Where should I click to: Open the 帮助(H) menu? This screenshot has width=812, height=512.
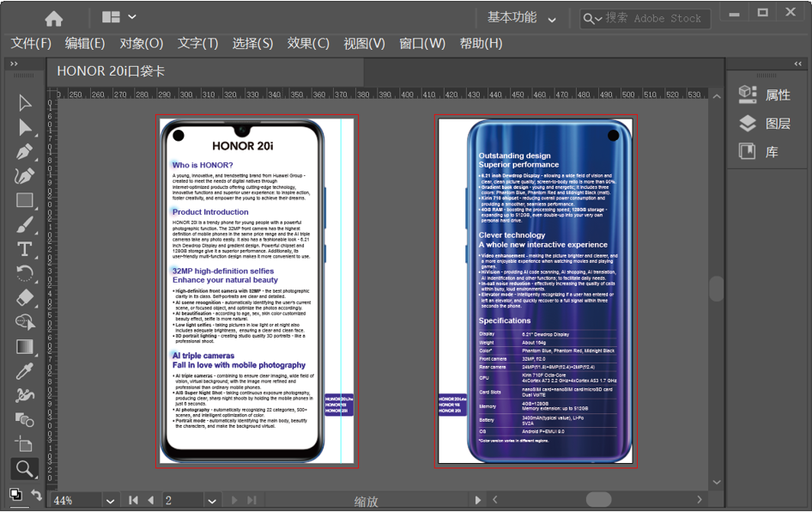point(481,44)
